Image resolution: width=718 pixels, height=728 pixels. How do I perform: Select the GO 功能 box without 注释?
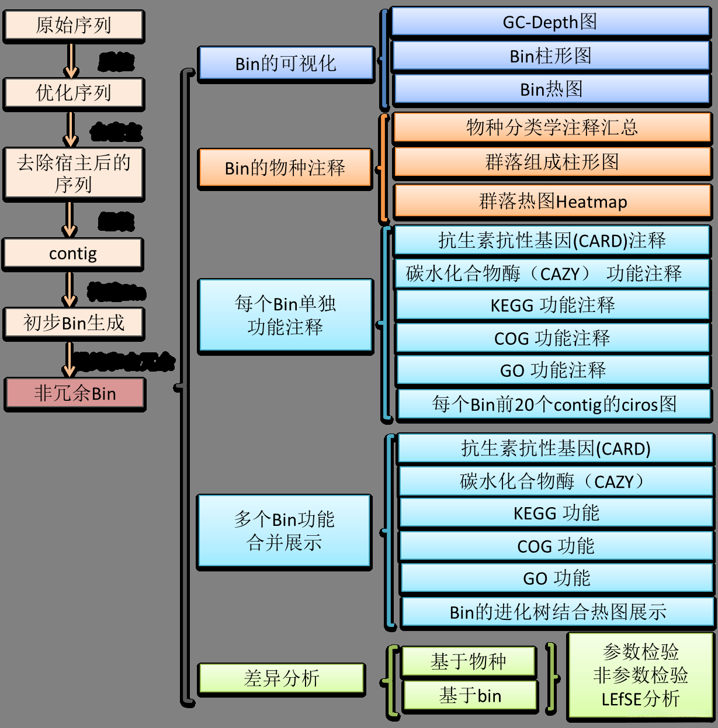point(557,578)
